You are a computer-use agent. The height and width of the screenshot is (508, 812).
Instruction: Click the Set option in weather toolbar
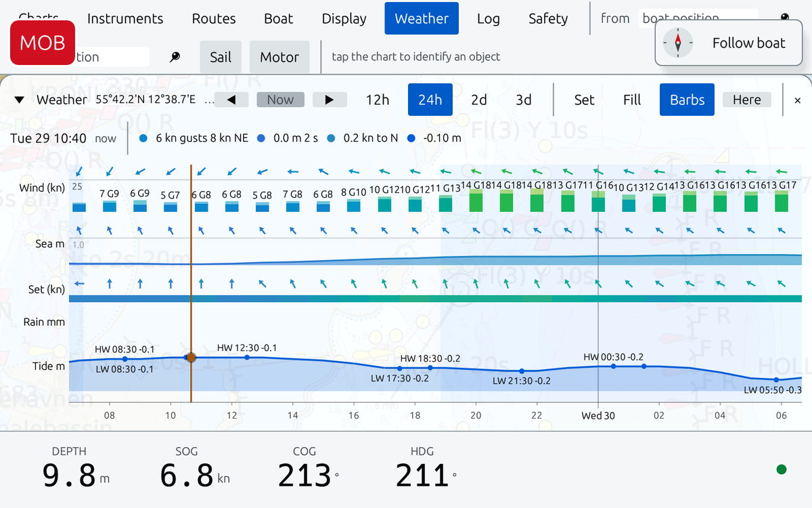click(x=584, y=100)
